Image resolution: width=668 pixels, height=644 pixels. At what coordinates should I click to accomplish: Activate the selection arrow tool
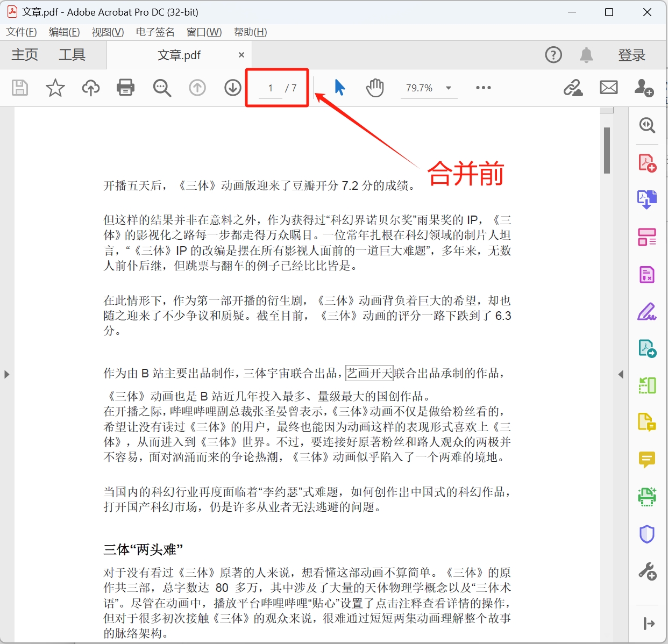339,88
